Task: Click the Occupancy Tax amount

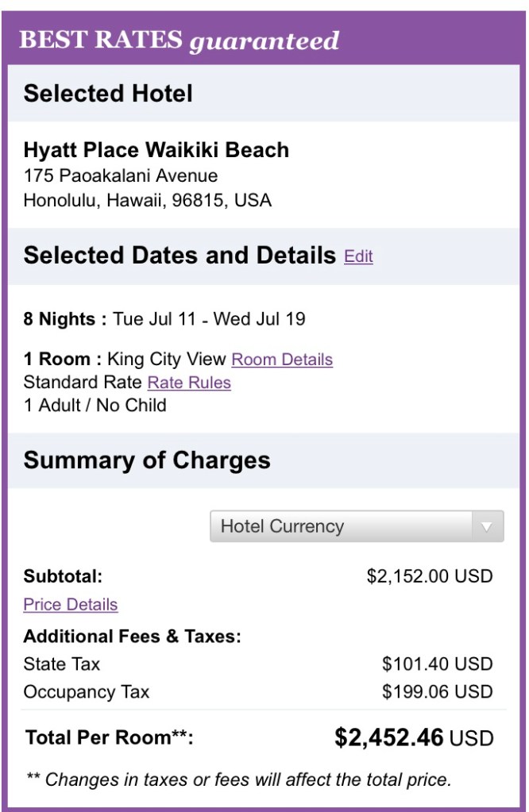Action: 437,692
